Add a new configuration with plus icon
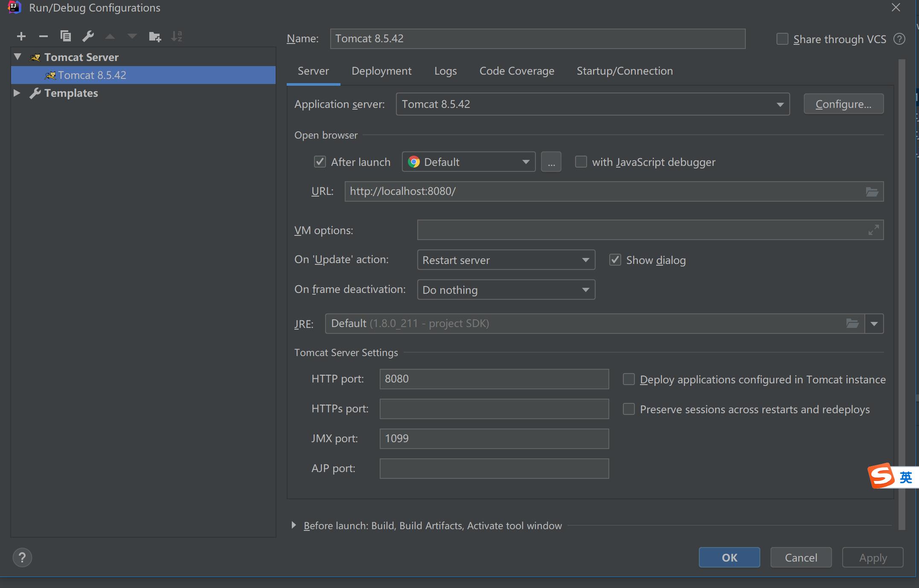The height and width of the screenshot is (588, 919). click(21, 37)
